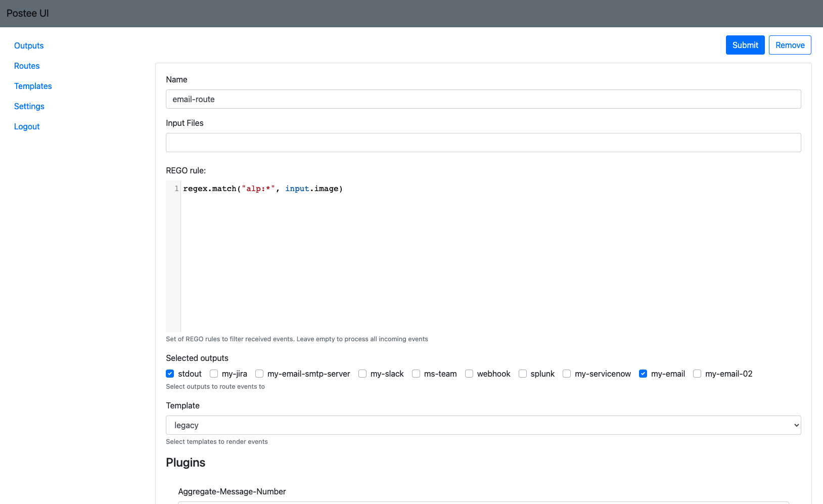Navigate to the Templates section
This screenshot has width=823, height=504.
pos(33,86)
